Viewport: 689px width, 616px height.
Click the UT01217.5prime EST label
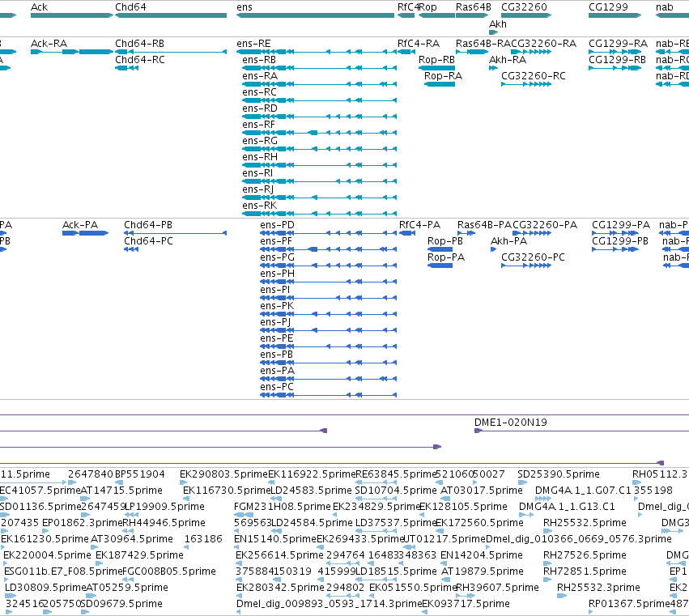click(444, 539)
